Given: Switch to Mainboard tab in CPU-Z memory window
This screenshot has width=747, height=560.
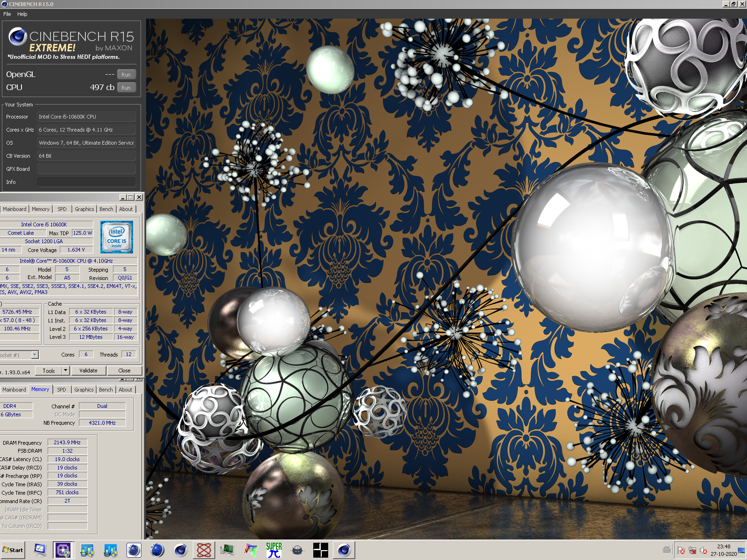Looking at the screenshot, I should point(14,390).
